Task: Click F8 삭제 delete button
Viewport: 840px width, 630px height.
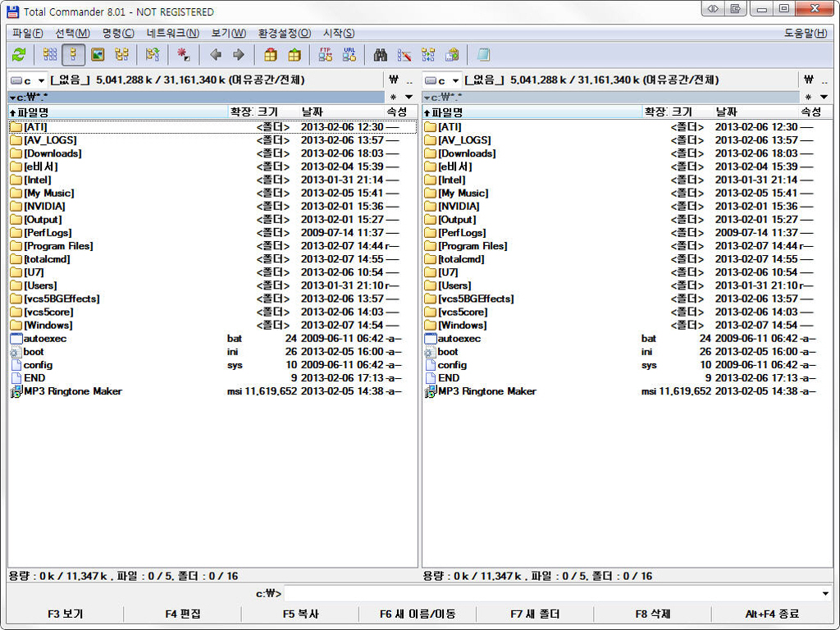Action: click(652, 614)
